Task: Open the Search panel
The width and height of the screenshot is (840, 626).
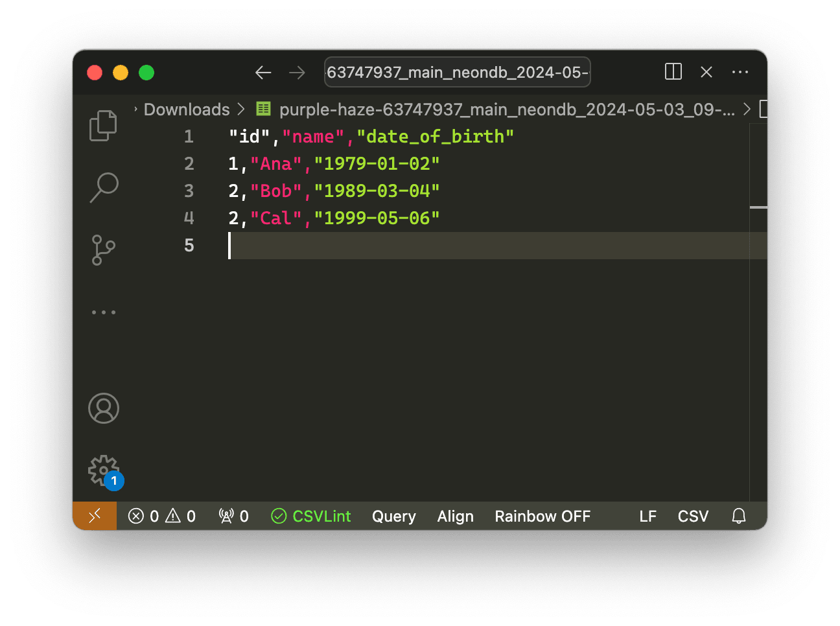Action: point(104,187)
